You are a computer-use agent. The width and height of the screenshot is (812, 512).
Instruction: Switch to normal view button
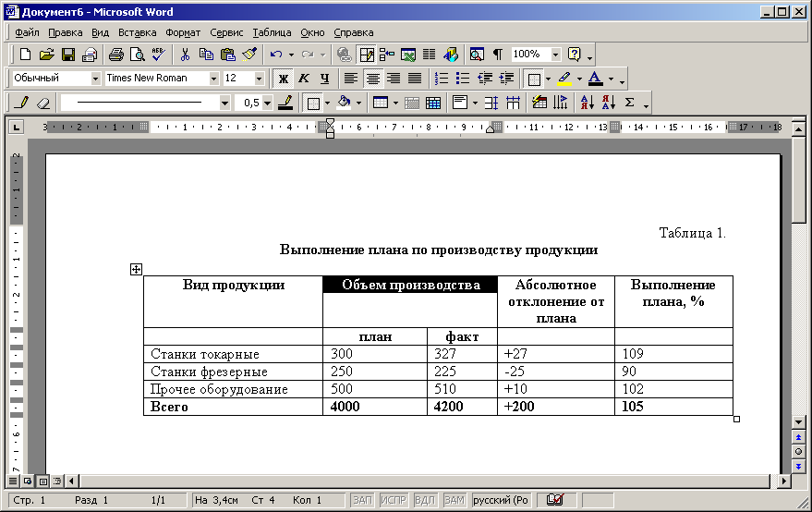[x=14, y=482]
